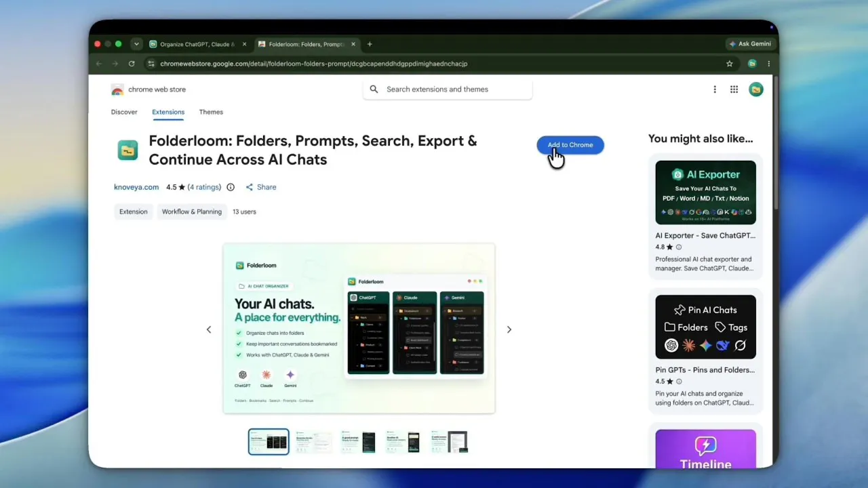
Task: Open the account profile avatar
Action: coord(756,89)
